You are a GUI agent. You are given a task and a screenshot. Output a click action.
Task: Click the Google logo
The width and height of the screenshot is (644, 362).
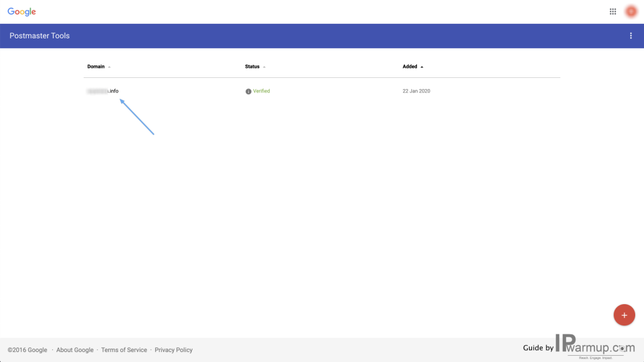[22, 11]
